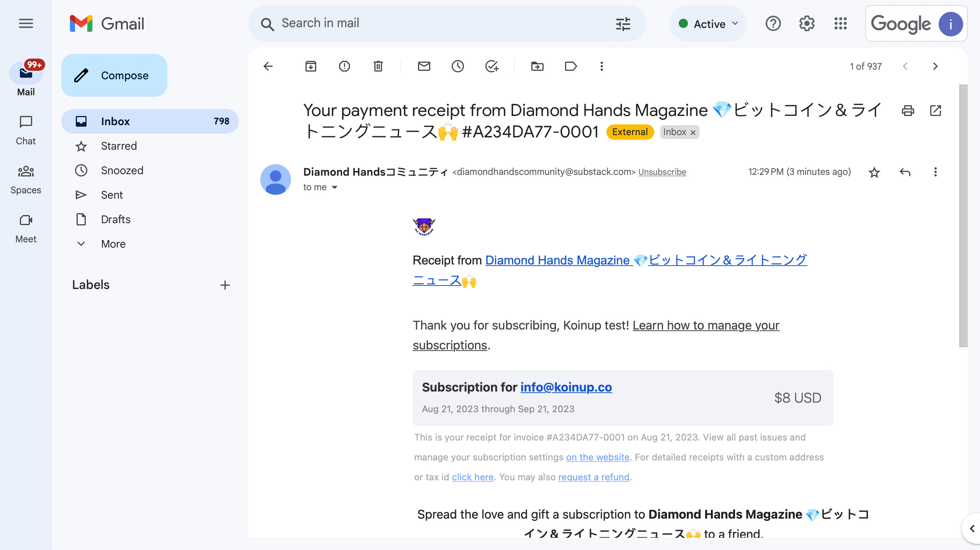
Task: Reply to the Diamond Hands email
Action: click(x=905, y=172)
